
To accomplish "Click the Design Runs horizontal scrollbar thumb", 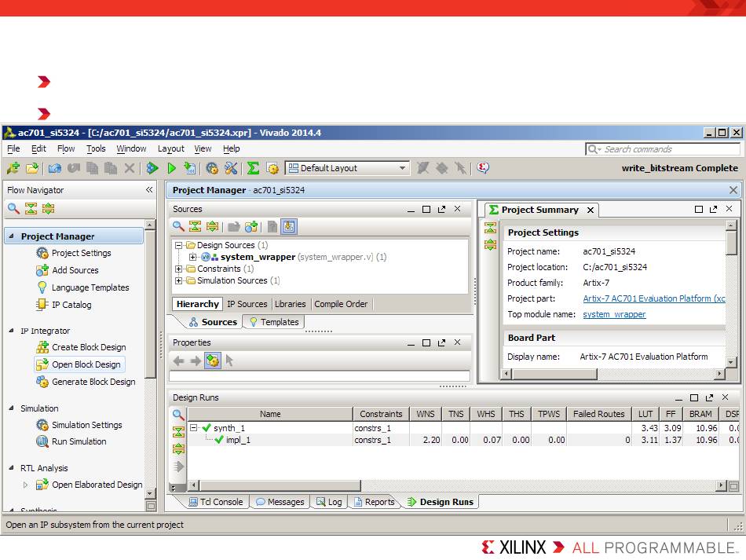I will tap(280, 485).
